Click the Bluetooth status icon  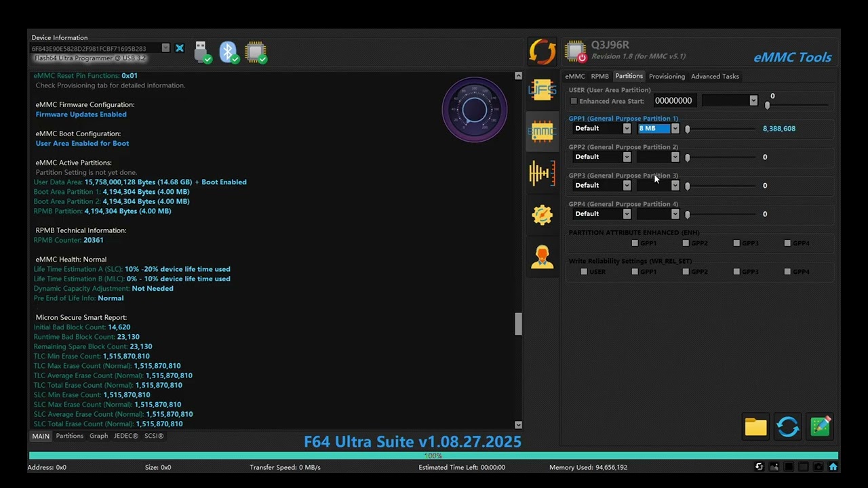click(x=229, y=52)
